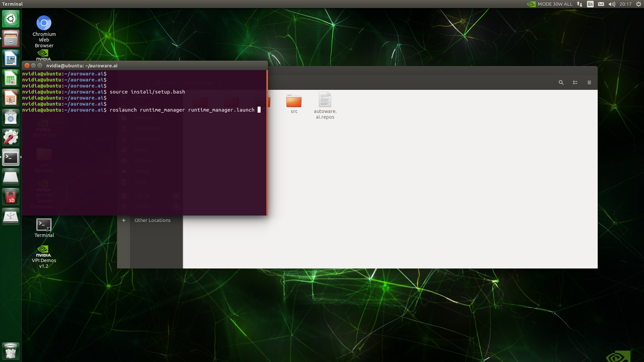The image size is (644, 362).
Task: Open the removable drive launcher icon
Action: click(x=11, y=177)
